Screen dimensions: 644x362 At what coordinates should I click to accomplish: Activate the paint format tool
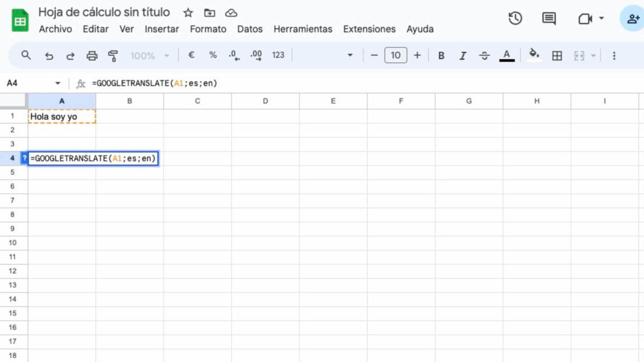click(113, 55)
